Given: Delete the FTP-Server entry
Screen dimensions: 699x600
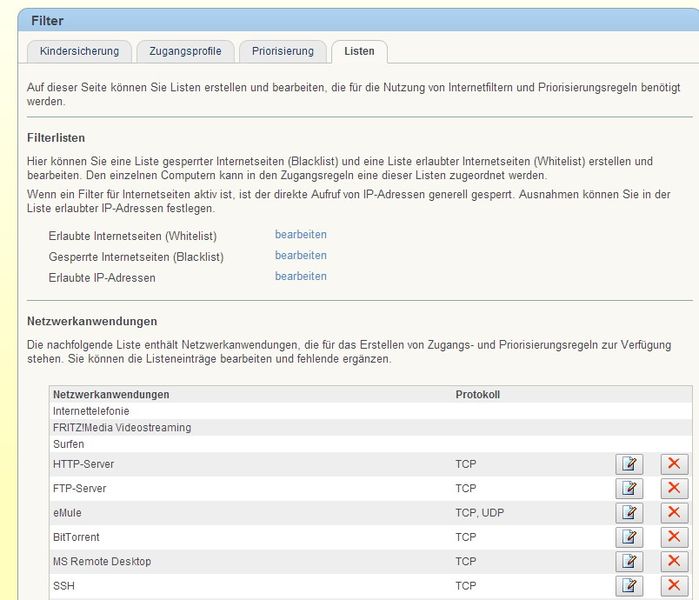Looking at the screenshot, I should click(674, 488).
